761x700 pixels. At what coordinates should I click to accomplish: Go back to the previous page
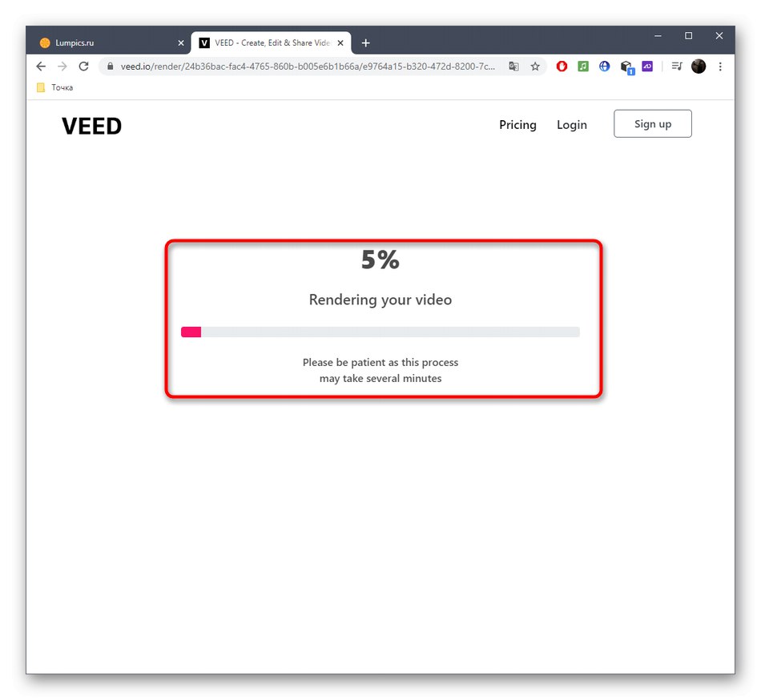[41, 66]
